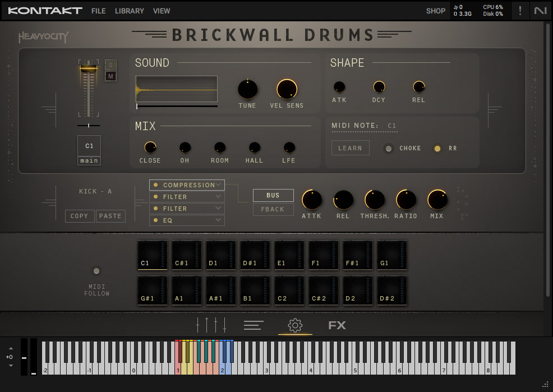Screen dimensions: 553x392
Task: Toggle the CHOKE option
Action: click(388, 149)
